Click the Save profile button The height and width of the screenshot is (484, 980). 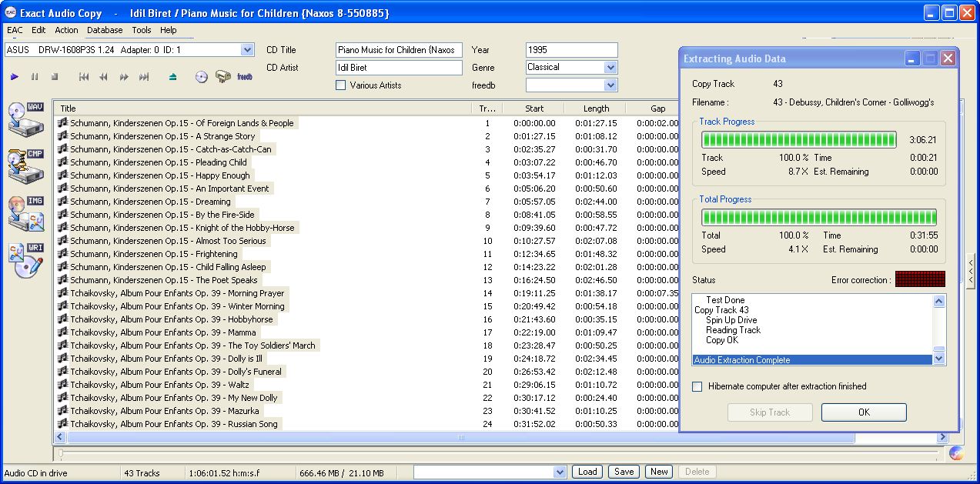coord(624,472)
